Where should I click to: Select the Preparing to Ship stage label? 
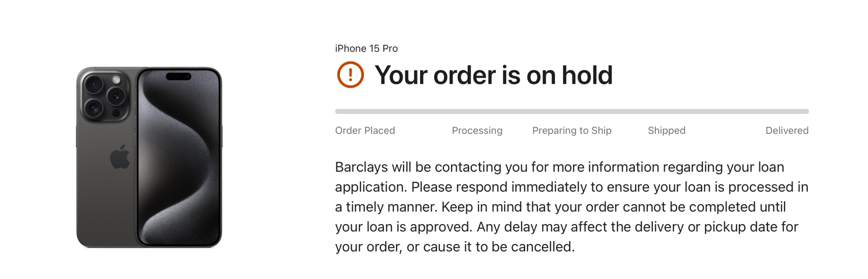coord(572,130)
